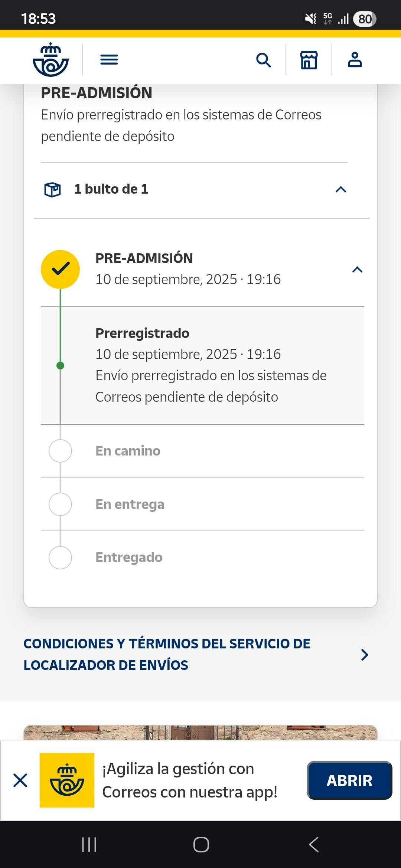This screenshot has width=401, height=868.
Task: Click the yellow PRE-ADMISIÓN checkmark circle
Action: (x=60, y=270)
